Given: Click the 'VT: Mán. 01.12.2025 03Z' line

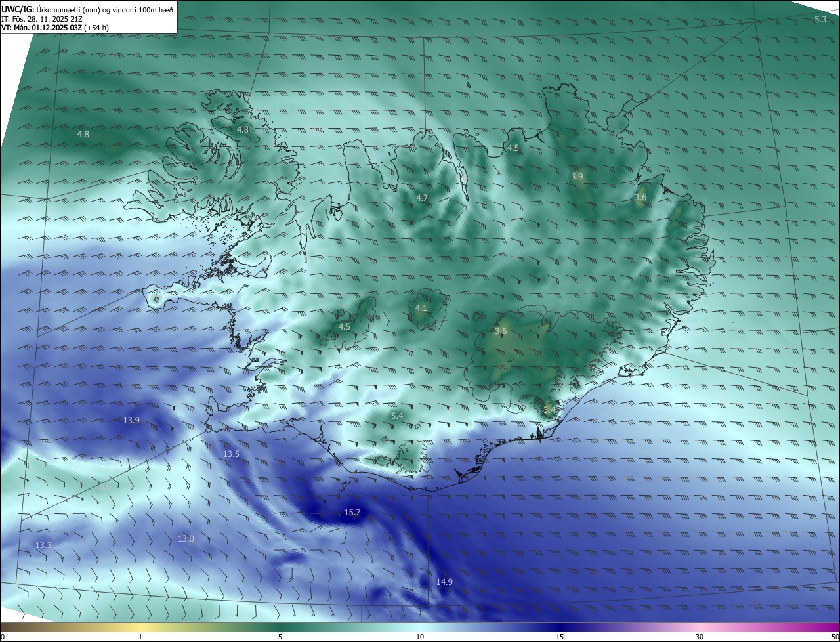Looking at the screenshot, I should pos(54,28).
